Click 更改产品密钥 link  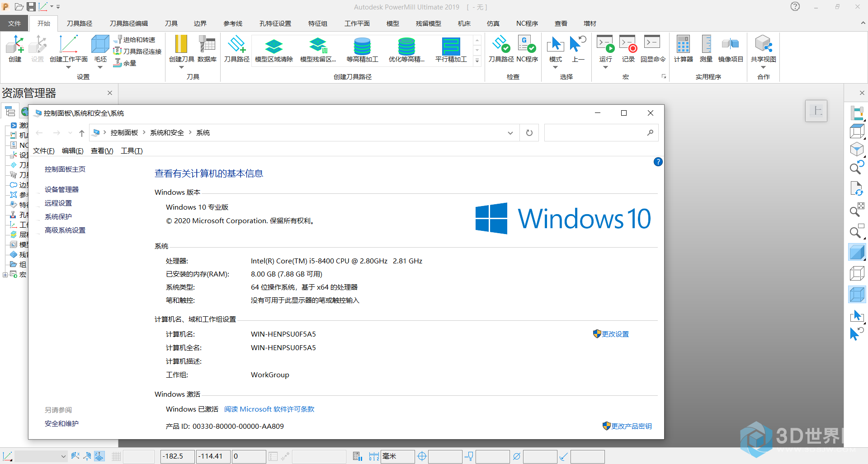click(x=627, y=427)
